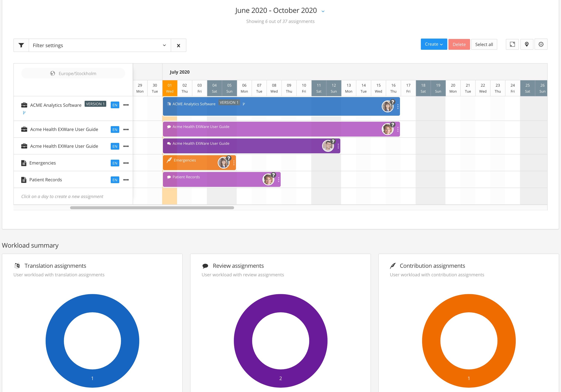Viewport: 561px width, 392px height.
Task: Open planner settings gear icon
Action: tap(541, 44)
